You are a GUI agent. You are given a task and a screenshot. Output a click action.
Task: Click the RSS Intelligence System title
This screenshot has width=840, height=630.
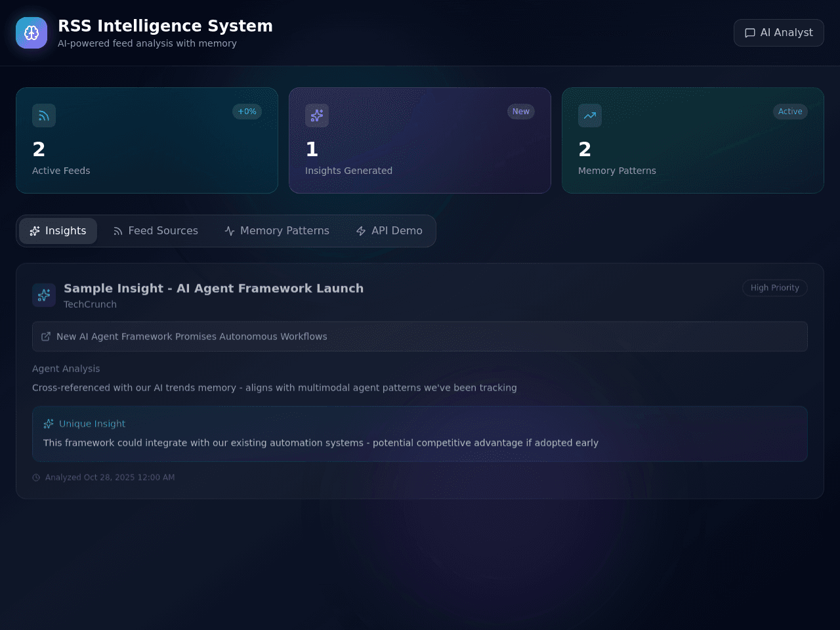[165, 26]
